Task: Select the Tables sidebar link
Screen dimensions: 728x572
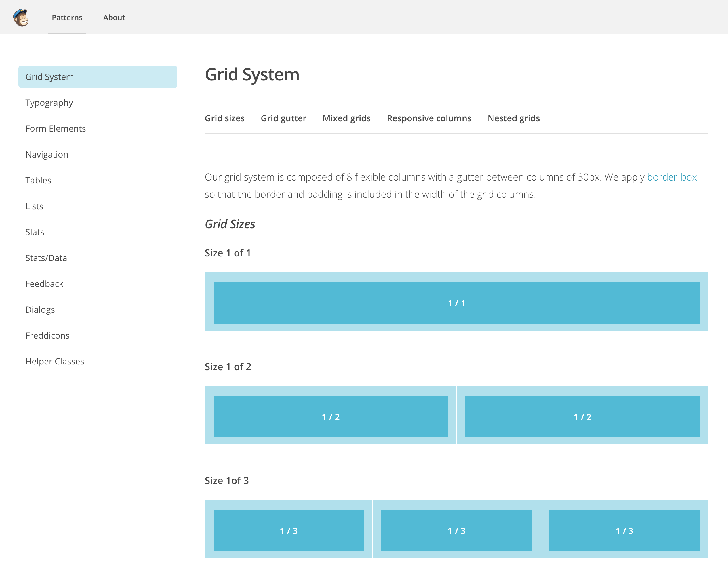Action: click(38, 180)
